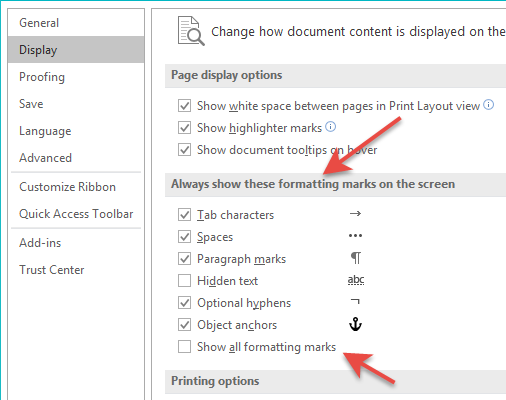Turn off Show document tooltips on hover
Screen dimensions: 506x400
(184, 150)
